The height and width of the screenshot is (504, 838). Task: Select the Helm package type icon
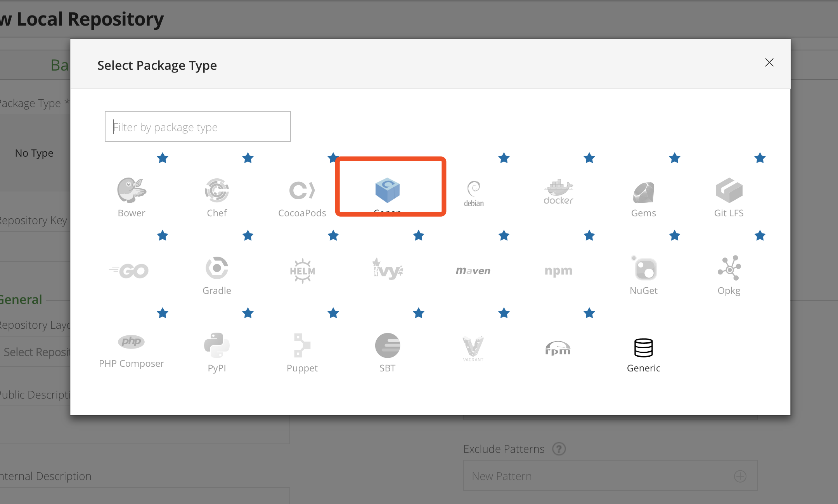pos(302,270)
